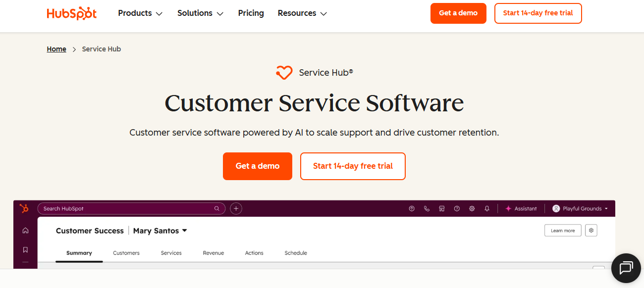
Task: Open the Assistant sparkle button
Action: coord(521,208)
